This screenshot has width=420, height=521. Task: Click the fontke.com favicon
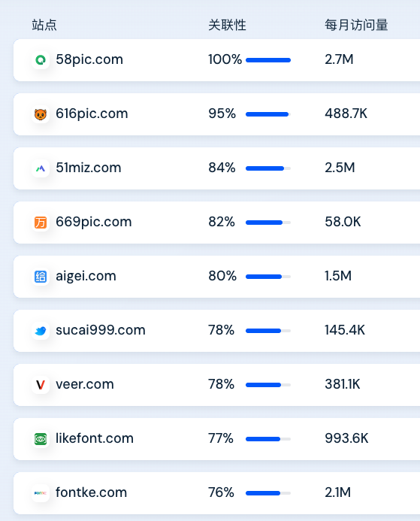41,493
